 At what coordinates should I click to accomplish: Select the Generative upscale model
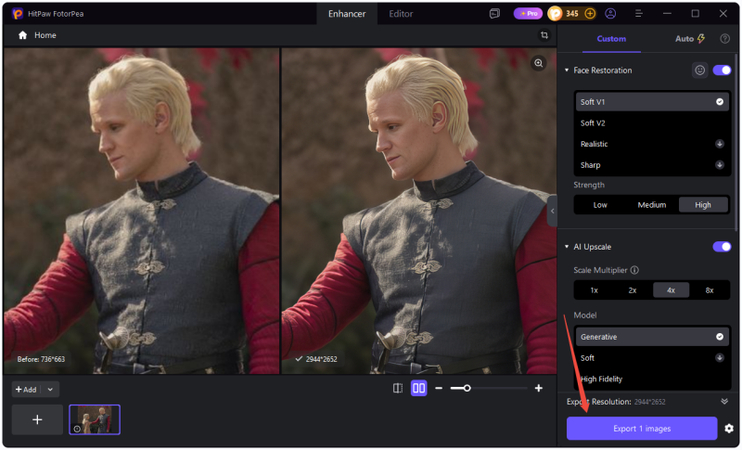coord(652,337)
